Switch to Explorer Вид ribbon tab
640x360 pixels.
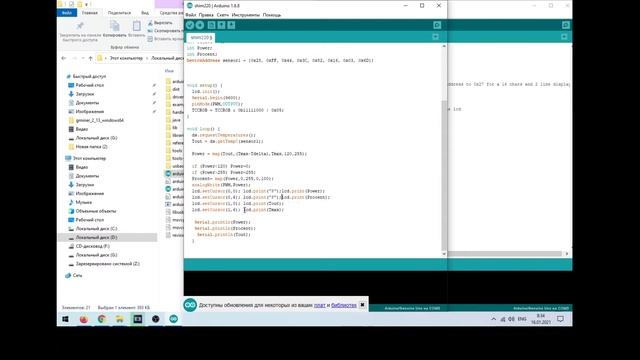tap(145, 13)
